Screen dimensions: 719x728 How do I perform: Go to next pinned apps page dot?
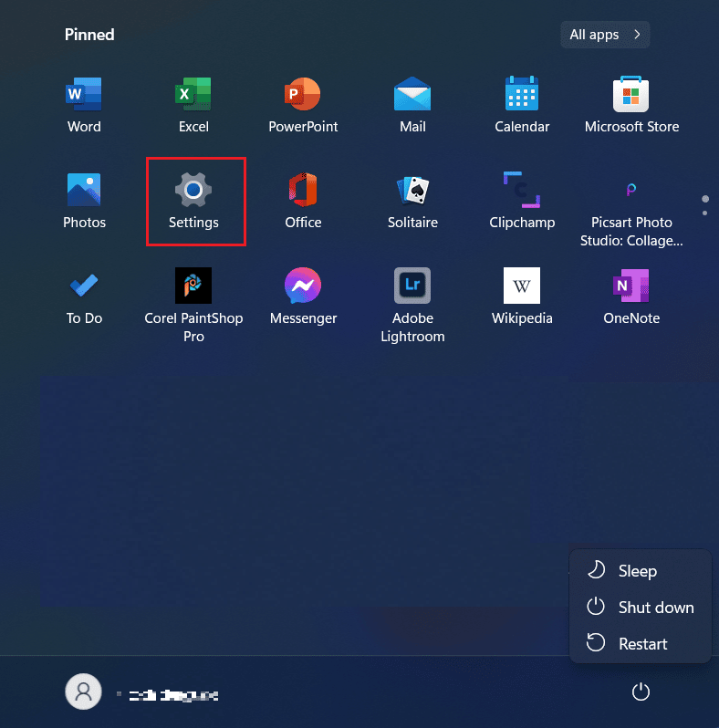coord(705,213)
